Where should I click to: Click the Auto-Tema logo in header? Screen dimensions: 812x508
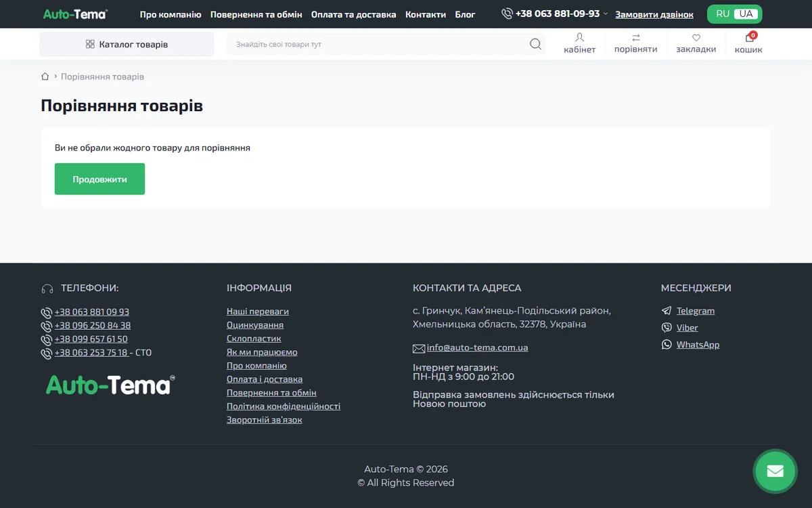pyautogui.click(x=75, y=14)
